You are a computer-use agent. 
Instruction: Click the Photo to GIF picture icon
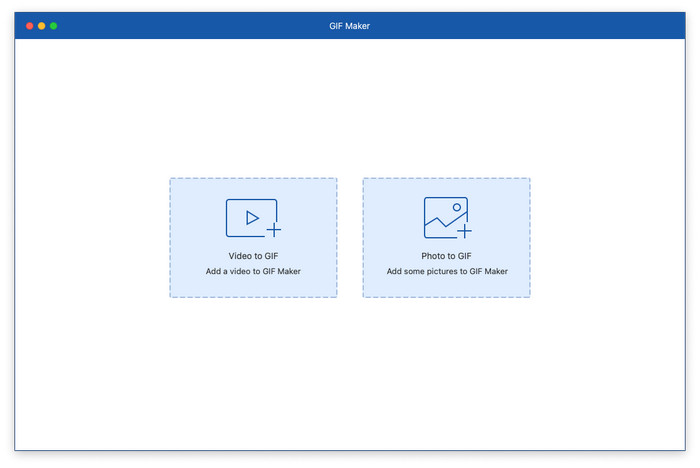coord(446,218)
